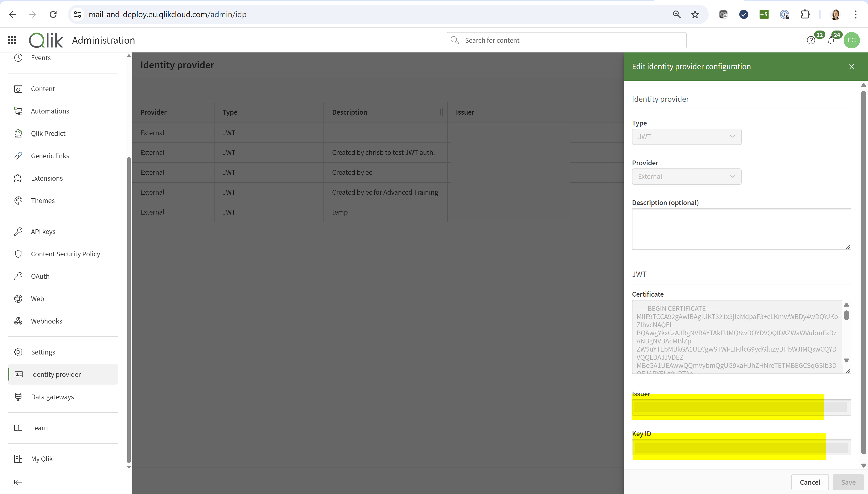Image resolution: width=868 pixels, height=494 pixels.
Task: Expand the Type JWT dropdown
Action: [x=686, y=137]
